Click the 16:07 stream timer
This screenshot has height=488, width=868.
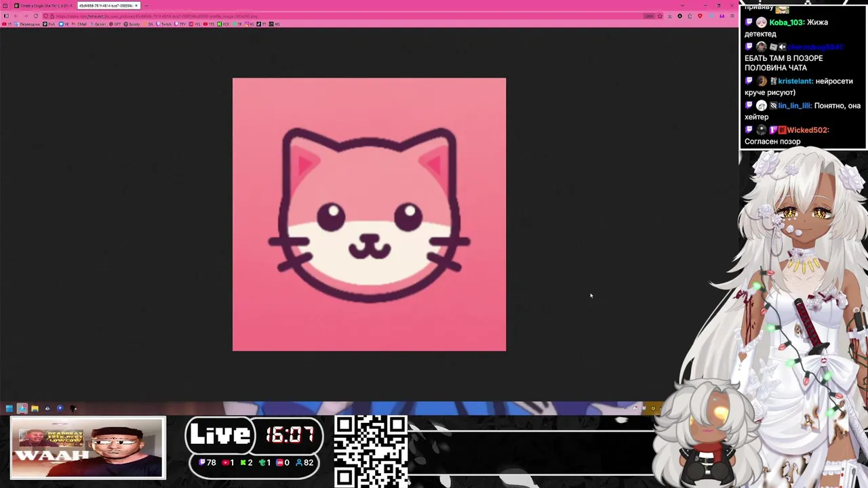(290, 435)
